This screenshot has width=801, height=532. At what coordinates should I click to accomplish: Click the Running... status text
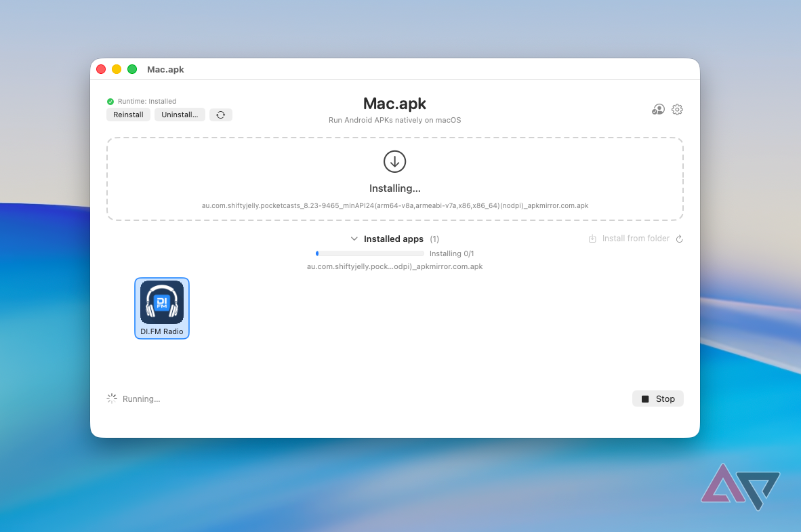[141, 399]
